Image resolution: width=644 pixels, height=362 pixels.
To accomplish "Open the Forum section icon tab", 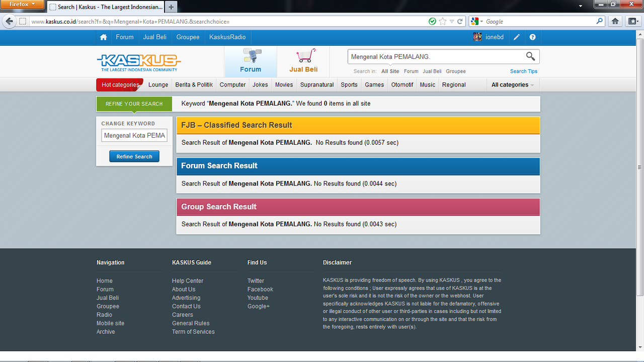I will (x=251, y=61).
